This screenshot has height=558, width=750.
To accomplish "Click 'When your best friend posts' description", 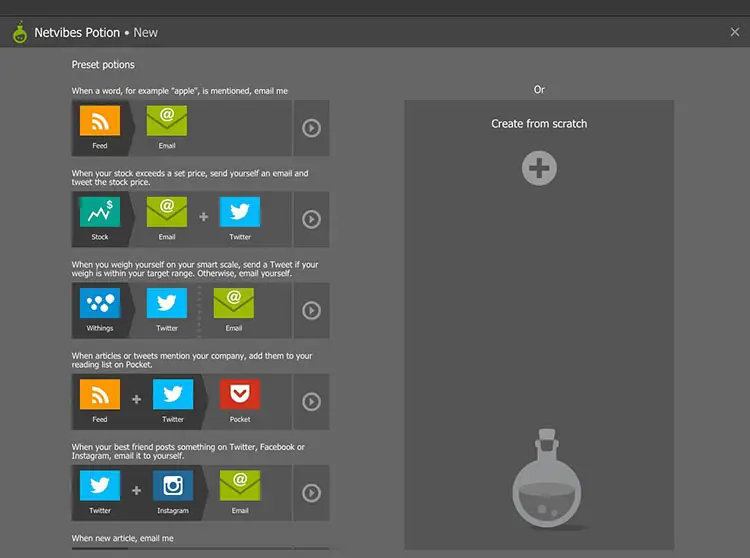I will point(188,451).
